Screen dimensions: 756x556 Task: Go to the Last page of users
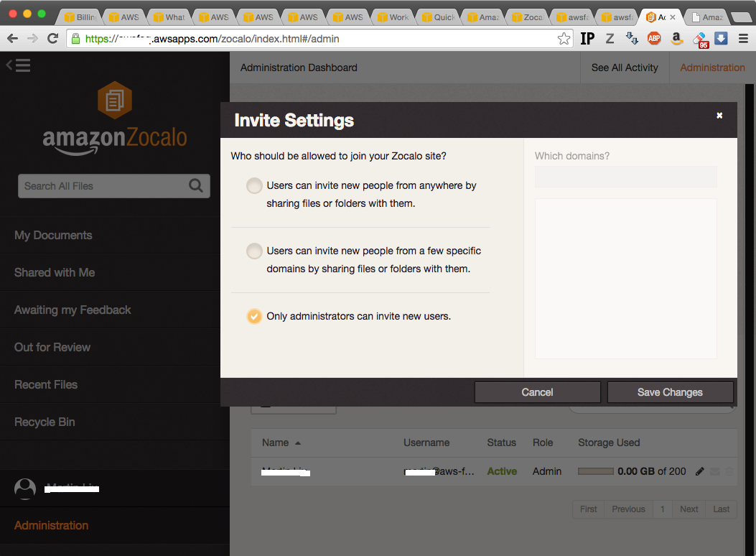[722, 509]
